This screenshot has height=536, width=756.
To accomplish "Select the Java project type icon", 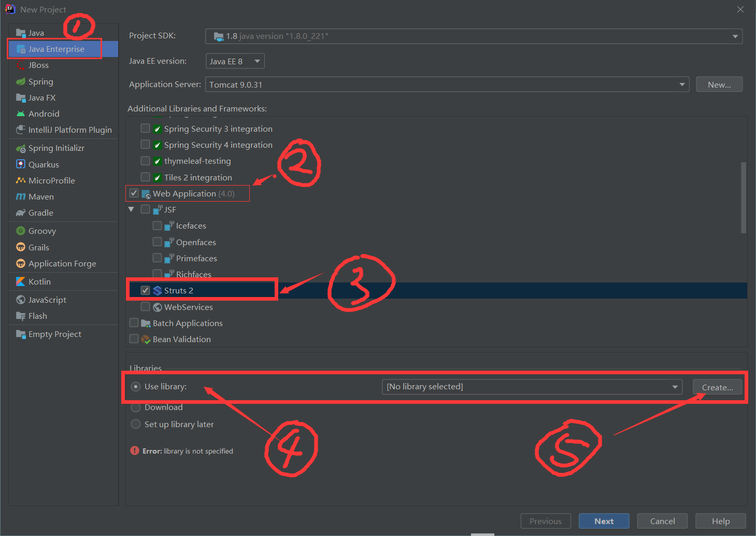I will coord(21,33).
